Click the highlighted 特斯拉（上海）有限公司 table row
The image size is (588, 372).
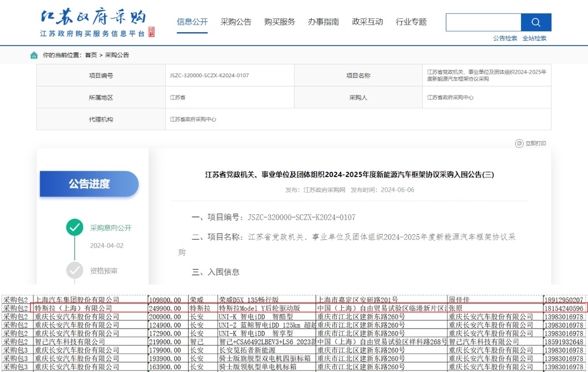(x=294, y=308)
